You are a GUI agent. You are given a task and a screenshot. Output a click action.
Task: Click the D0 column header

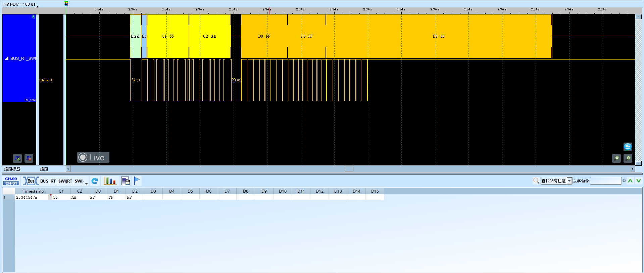[98, 191]
